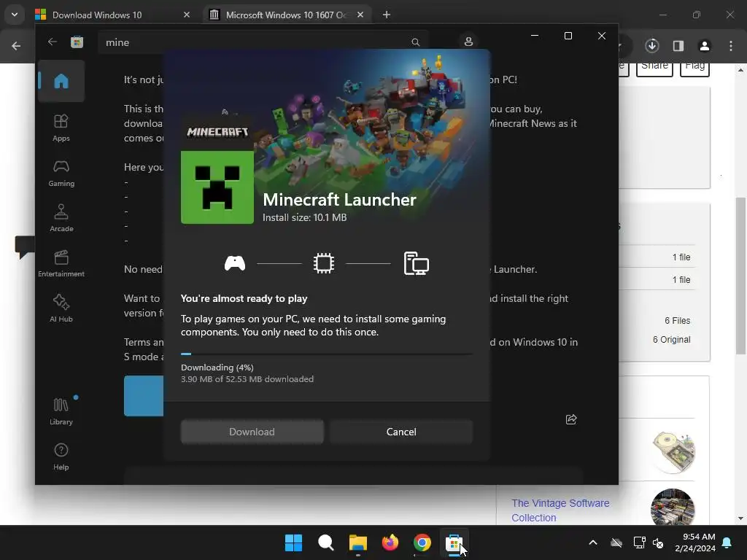Open Home in Microsoft Store sidebar
The width and height of the screenshot is (747, 560).
(61, 82)
